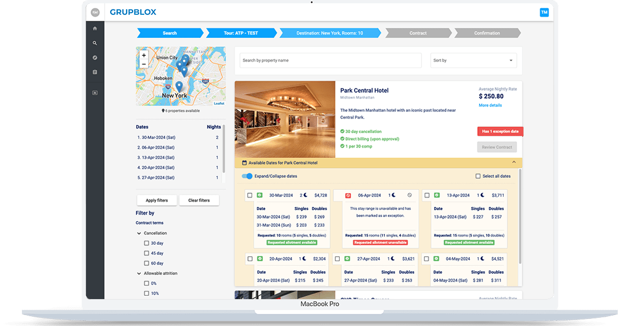Collapse the Available Dates panel chevron
The image size is (644, 326).
point(514,163)
